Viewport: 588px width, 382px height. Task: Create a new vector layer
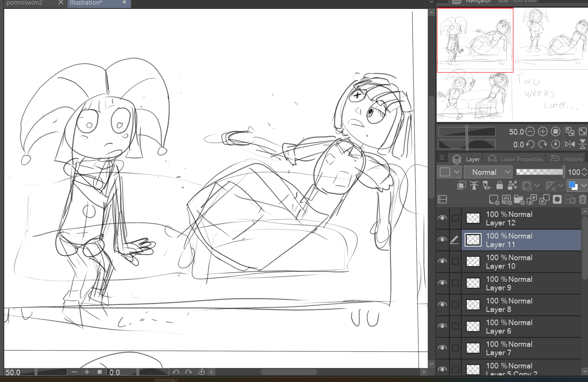click(507, 199)
